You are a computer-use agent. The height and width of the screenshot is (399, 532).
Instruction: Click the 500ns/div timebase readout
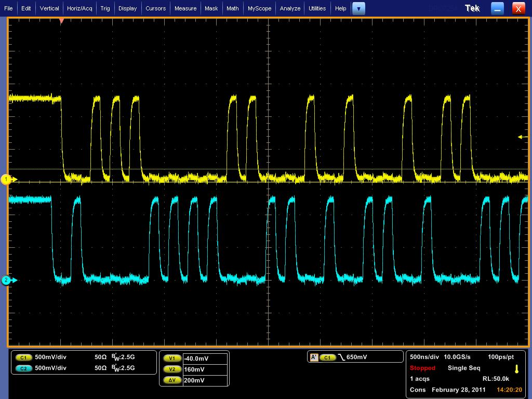click(424, 357)
